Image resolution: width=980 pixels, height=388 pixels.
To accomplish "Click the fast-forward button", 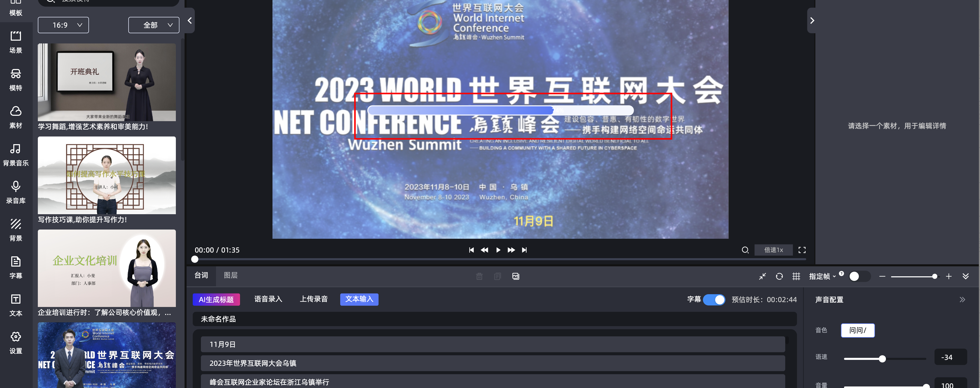I will coord(511,250).
